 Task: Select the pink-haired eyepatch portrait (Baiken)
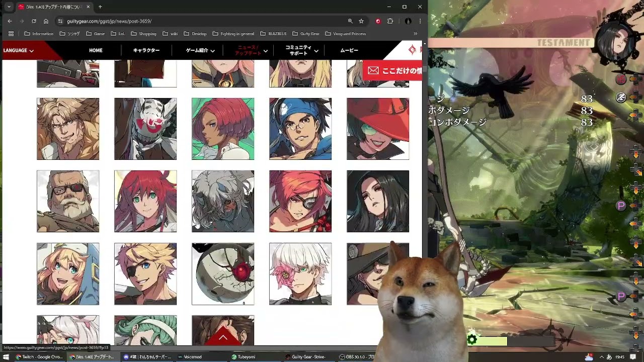(300, 201)
